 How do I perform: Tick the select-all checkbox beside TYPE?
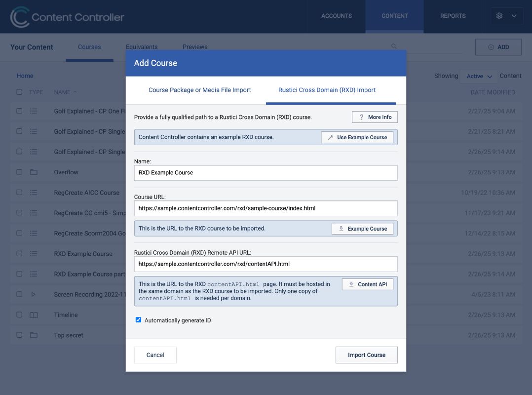[x=19, y=92]
